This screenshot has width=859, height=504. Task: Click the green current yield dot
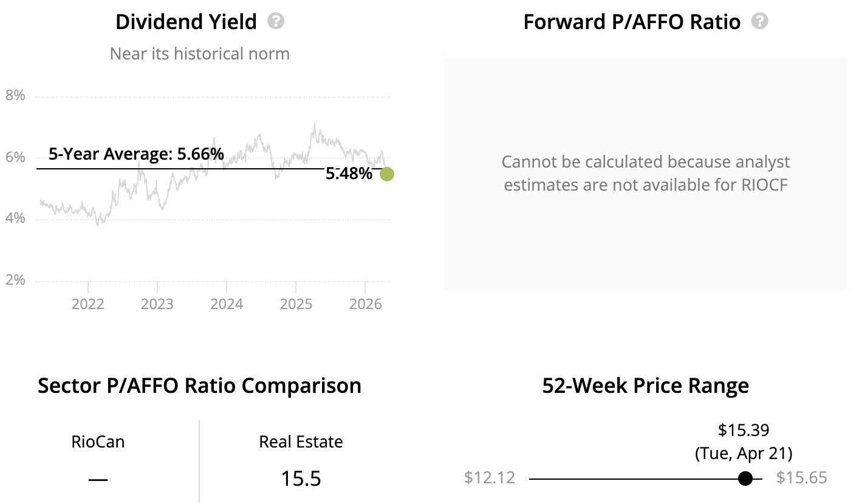[x=386, y=174]
